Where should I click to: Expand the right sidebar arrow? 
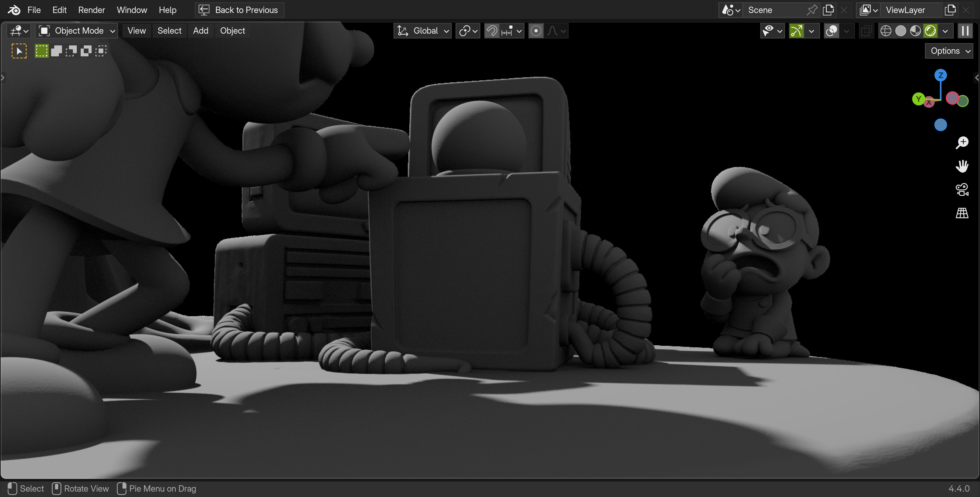tap(977, 78)
